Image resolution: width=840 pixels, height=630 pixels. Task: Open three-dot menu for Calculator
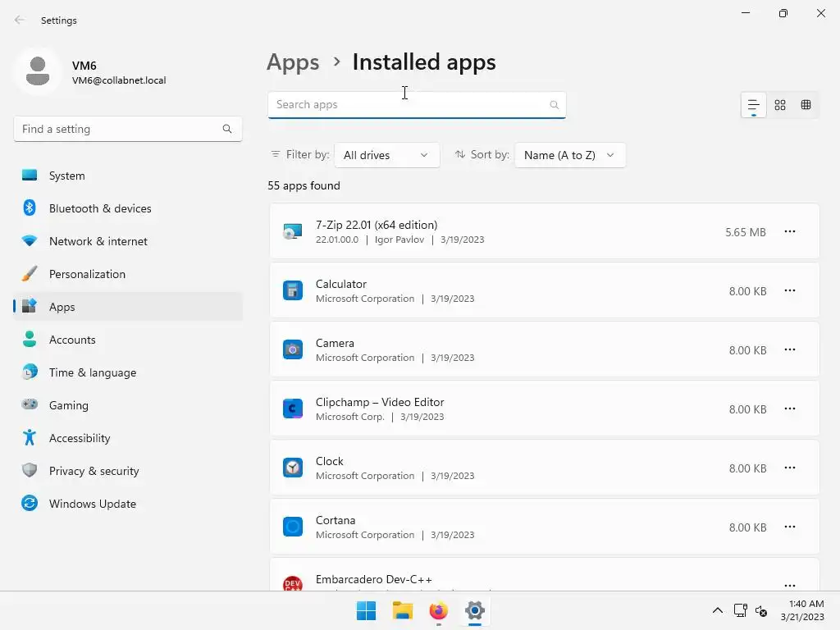[x=789, y=291]
